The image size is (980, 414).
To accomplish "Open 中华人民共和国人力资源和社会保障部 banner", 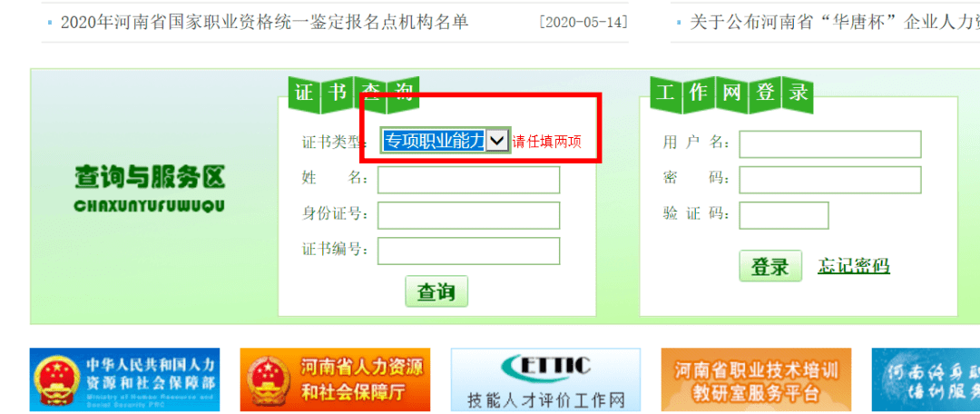I will click(x=125, y=379).
